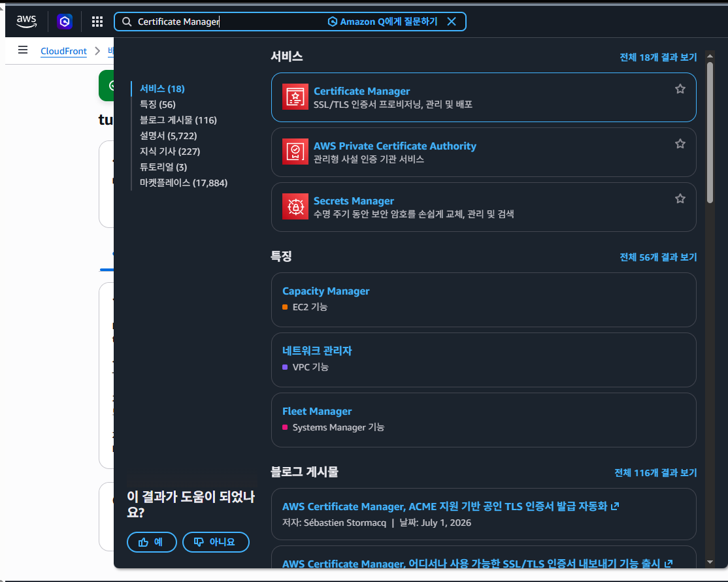
Task: Open the services grid menu icon
Action: pos(97,22)
